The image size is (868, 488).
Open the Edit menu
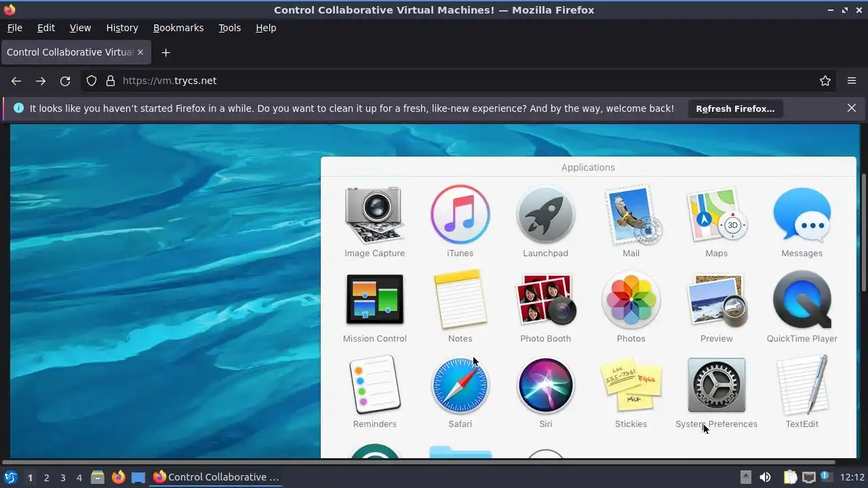[x=46, y=28]
